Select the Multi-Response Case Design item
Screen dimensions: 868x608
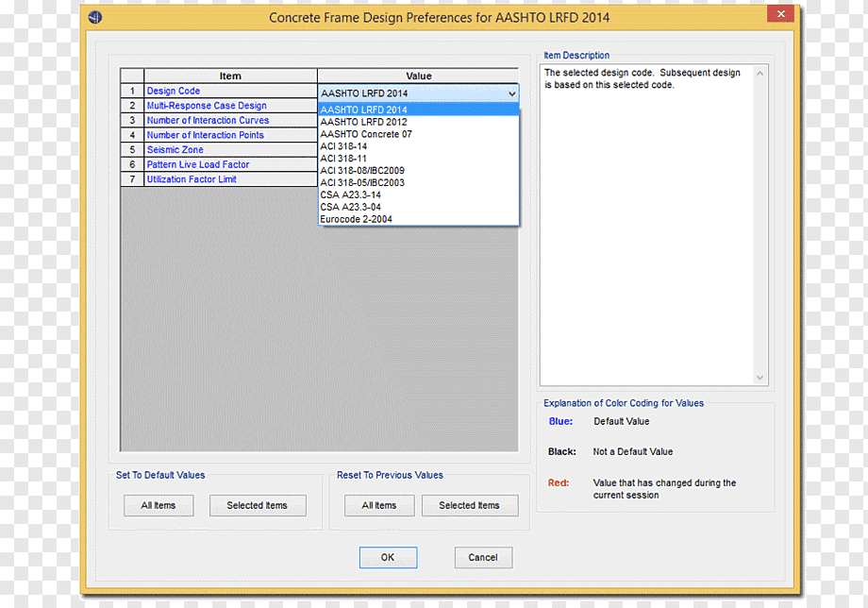pos(230,106)
